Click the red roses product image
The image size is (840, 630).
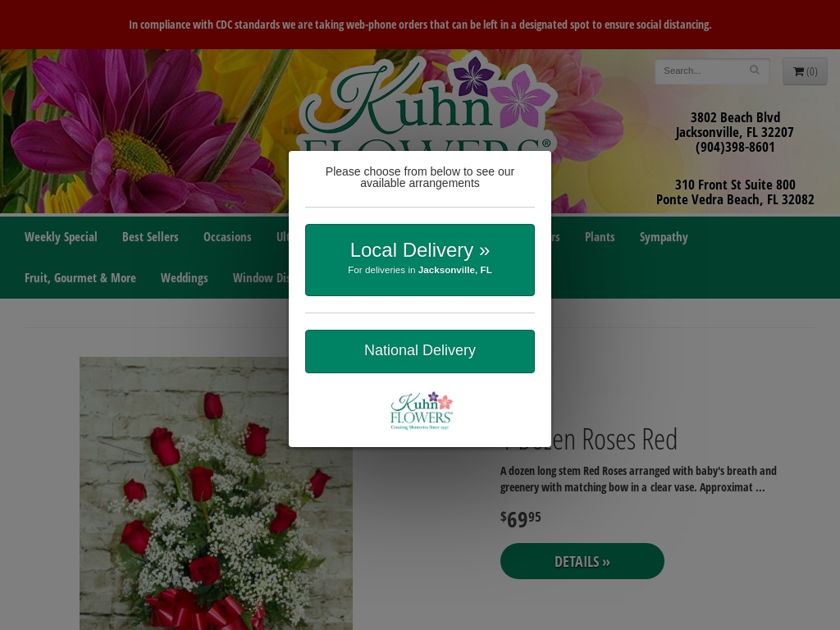click(x=216, y=493)
